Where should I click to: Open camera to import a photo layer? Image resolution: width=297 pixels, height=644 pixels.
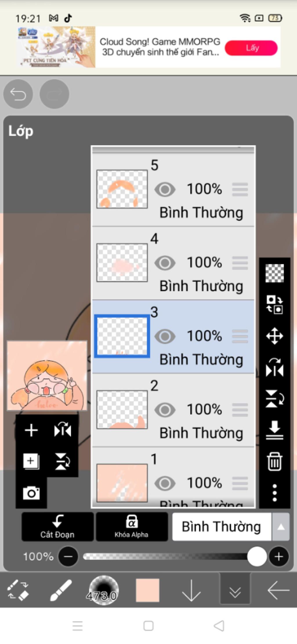pos(31,493)
